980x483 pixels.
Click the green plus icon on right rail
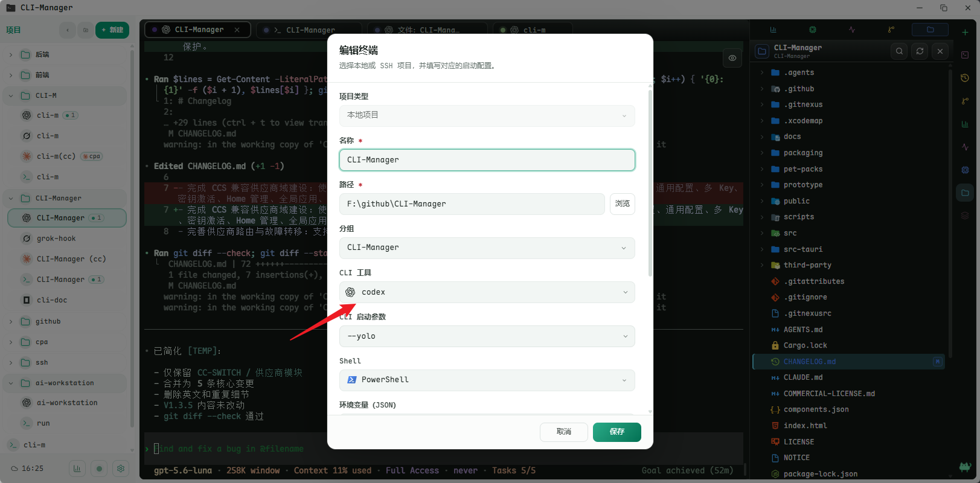coord(965,32)
